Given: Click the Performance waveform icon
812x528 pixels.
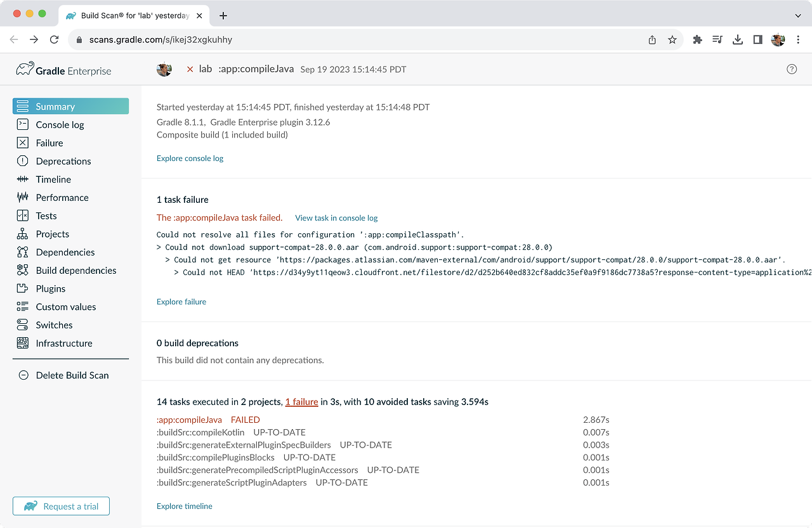Looking at the screenshot, I should [23, 197].
